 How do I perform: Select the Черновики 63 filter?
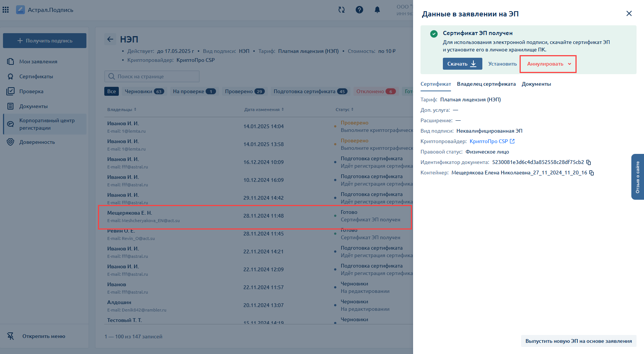[x=145, y=91]
